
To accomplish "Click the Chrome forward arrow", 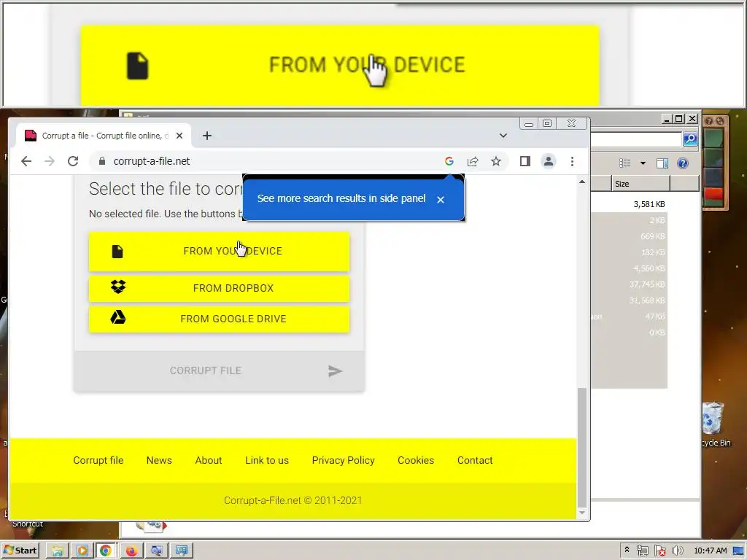I will [50, 161].
